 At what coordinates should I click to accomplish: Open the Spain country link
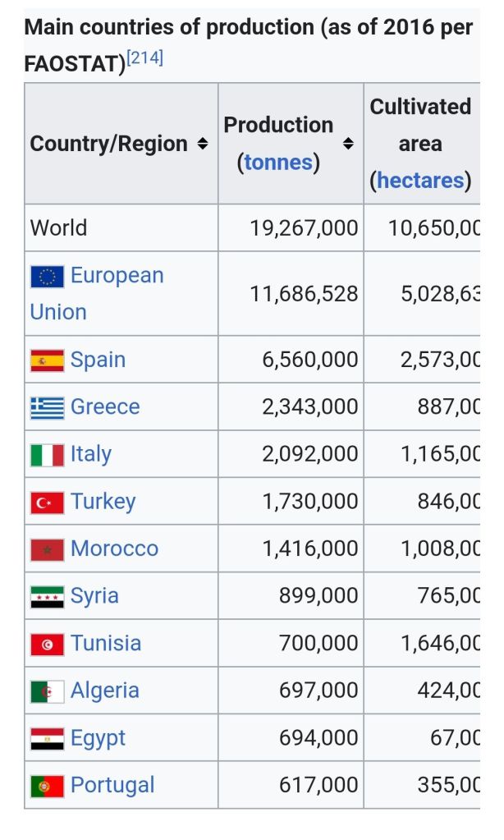[x=98, y=360]
